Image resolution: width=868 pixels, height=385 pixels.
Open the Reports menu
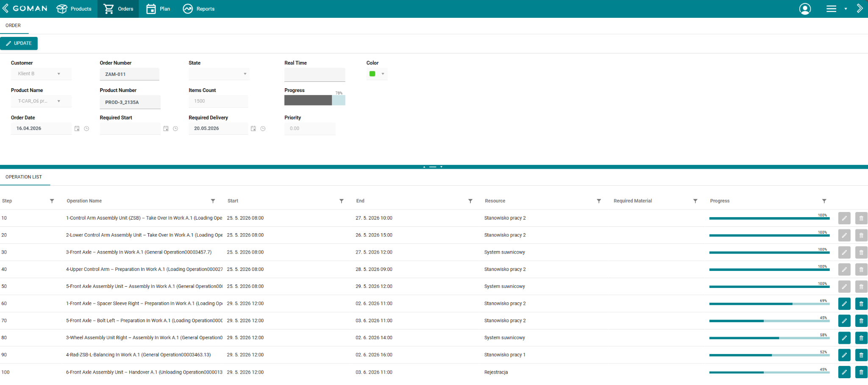pyautogui.click(x=199, y=9)
